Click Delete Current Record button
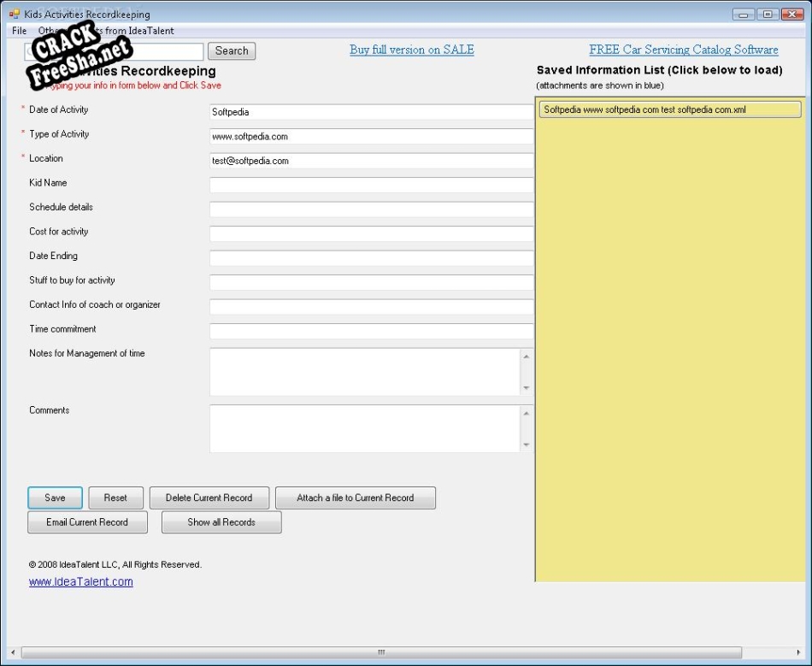The width and height of the screenshot is (812, 666). click(209, 498)
